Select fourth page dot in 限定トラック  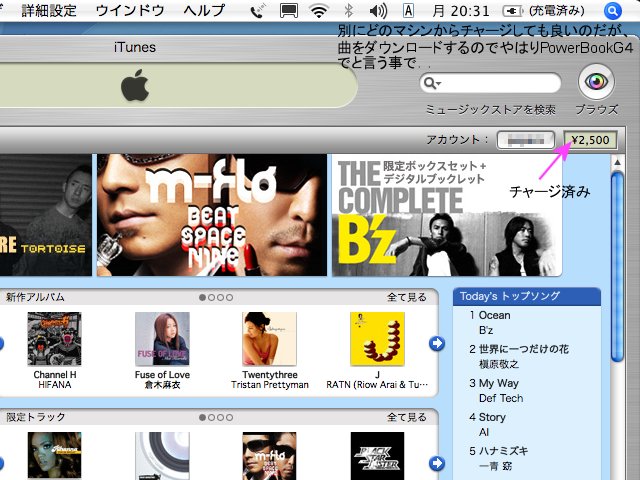click(x=229, y=418)
